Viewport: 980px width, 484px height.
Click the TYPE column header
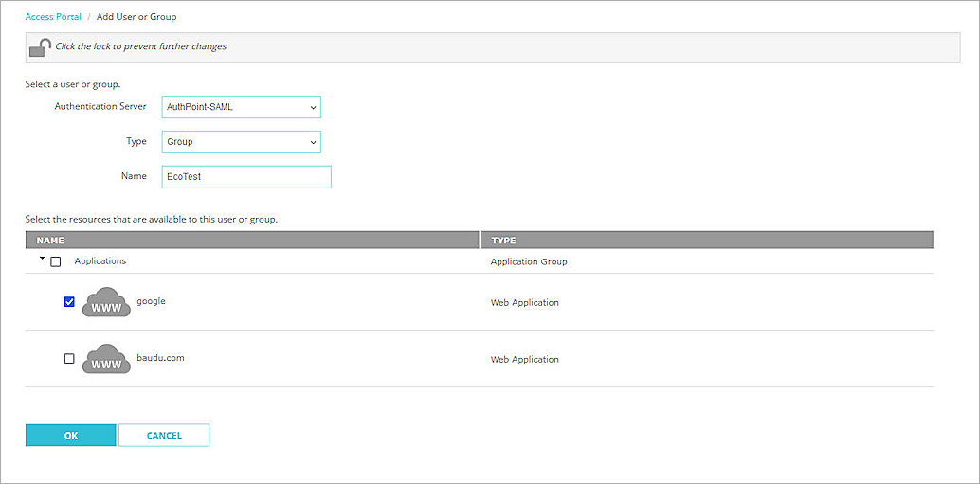[707, 240]
